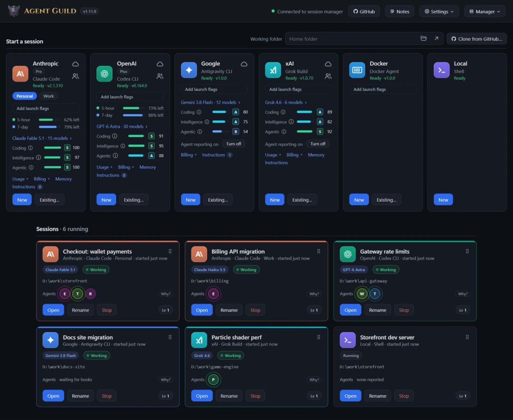The height and width of the screenshot is (420, 513).
Task: Click drag handle on Storefront dev server session
Action: point(467,337)
